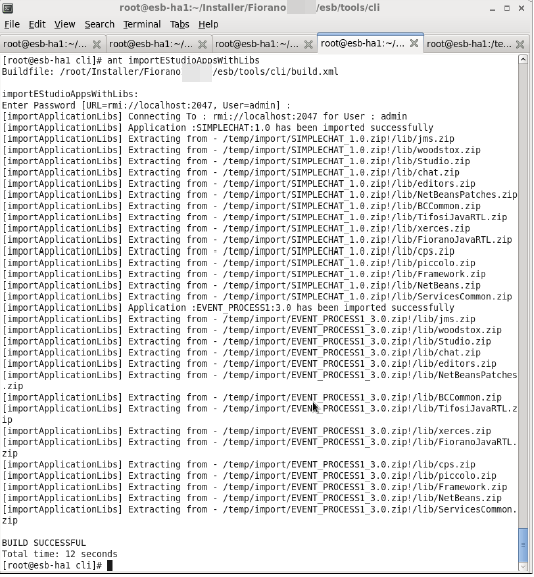Image resolution: width=534 pixels, height=577 pixels.
Task: Click the terminal window icon in title bar
Action: 8,8
